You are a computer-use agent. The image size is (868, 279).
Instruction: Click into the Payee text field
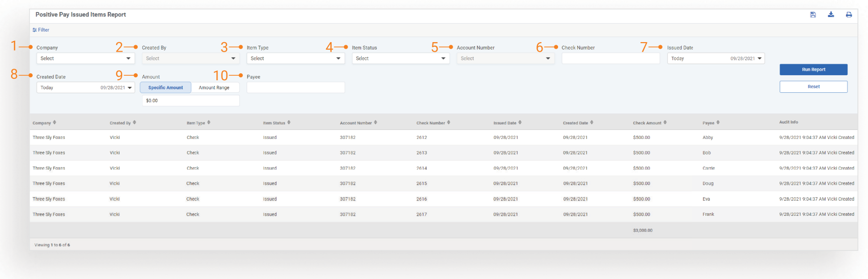pos(295,88)
